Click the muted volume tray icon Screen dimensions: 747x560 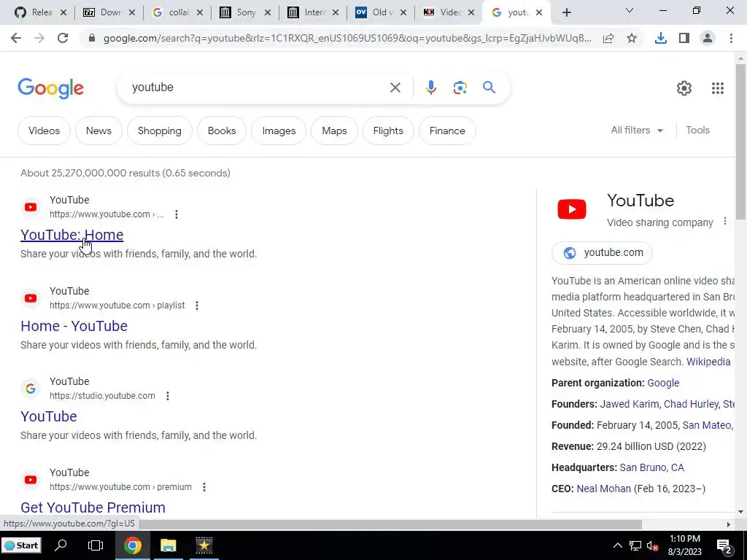coord(652,545)
